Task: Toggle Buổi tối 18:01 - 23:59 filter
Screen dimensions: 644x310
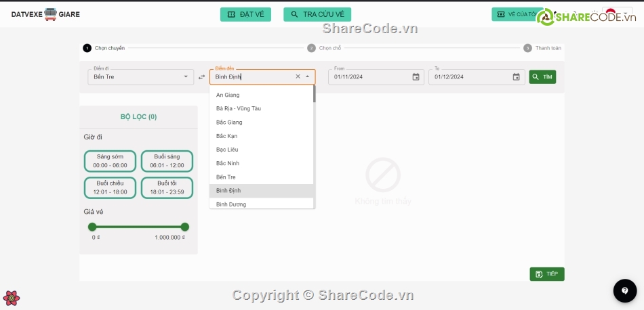Action: pos(167,187)
